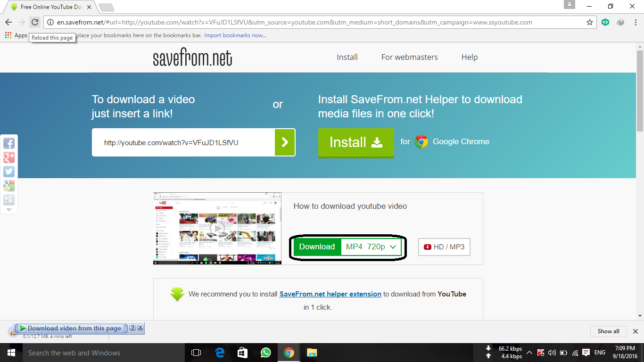644x362 pixels.
Task: Click 'Download video from this page' button
Action: (71, 328)
